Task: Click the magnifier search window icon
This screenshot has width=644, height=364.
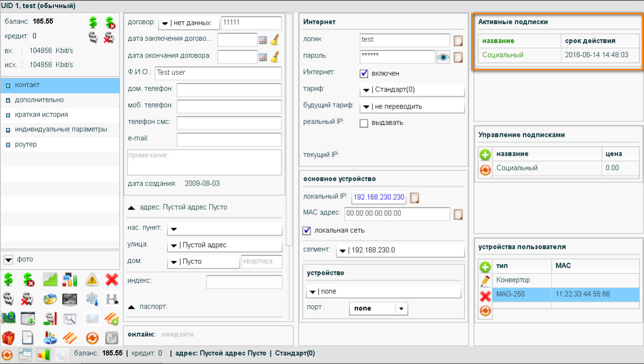Action: click(70, 319)
